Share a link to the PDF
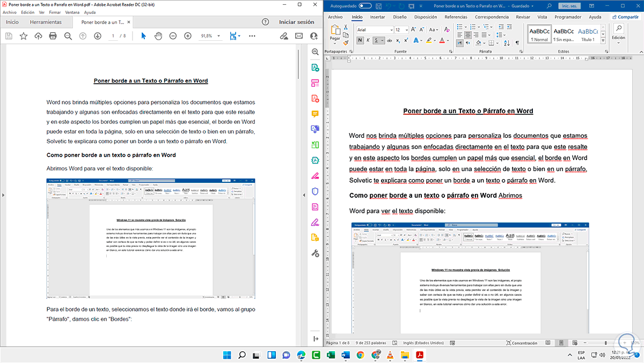This screenshot has width=644, height=363. 284,36
